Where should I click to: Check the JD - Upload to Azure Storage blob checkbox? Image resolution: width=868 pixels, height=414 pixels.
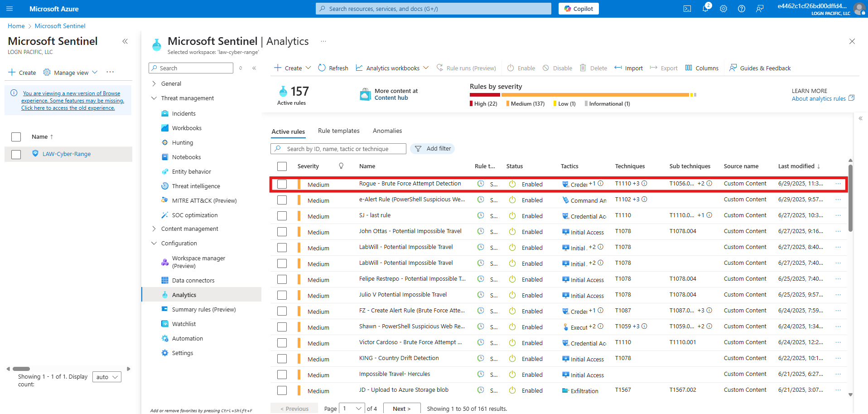pos(282,390)
